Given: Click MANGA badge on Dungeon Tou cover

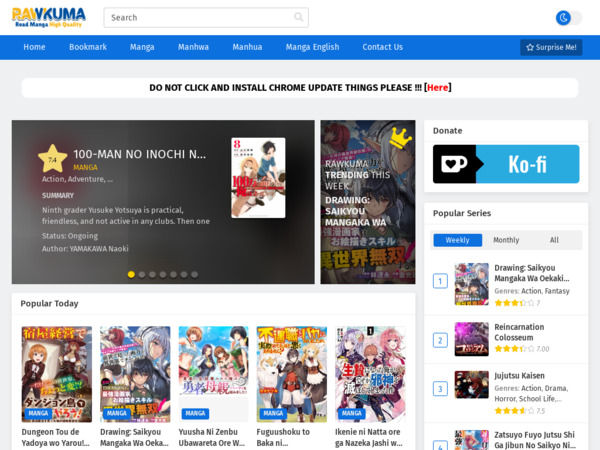Looking at the screenshot, I should coord(38,413).
